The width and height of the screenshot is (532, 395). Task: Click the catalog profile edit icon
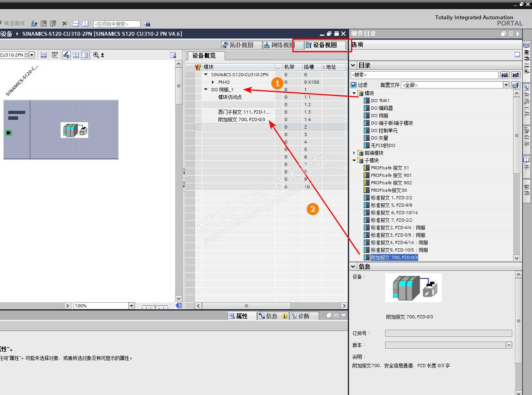click(x=515, y=85)
